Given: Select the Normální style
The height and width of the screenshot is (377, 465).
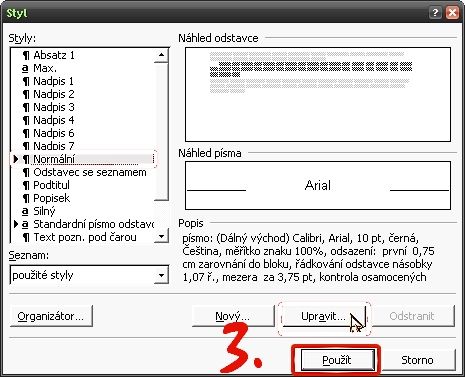Looking at the screenshot, I should click(x=83, y=159).
